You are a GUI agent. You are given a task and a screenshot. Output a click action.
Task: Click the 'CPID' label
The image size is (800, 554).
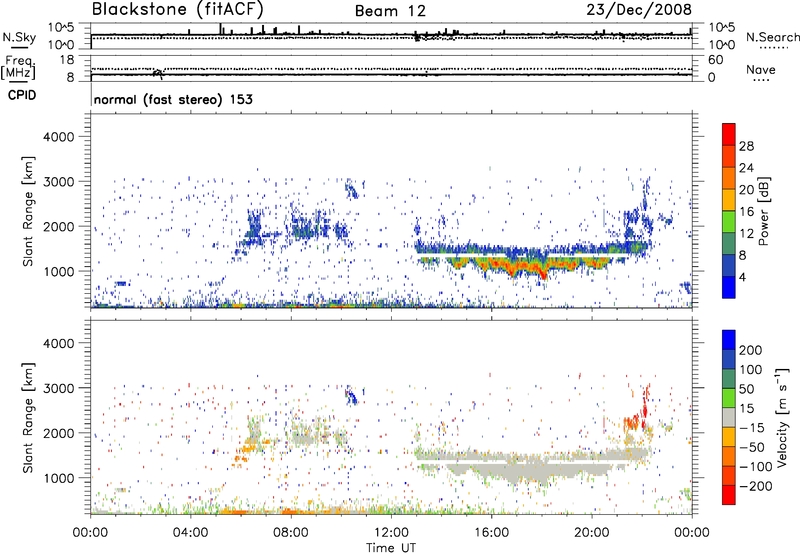pyautogui.click(x=22, y=95)
